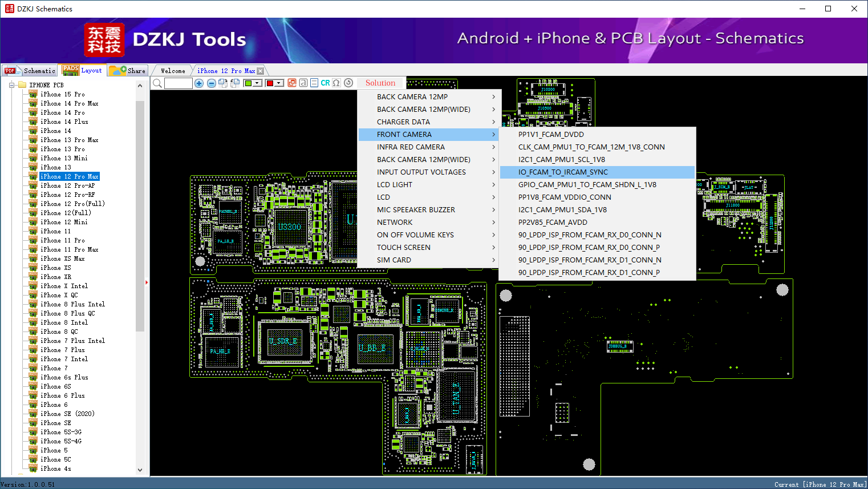Expand the SIM CARD submenu arrow

494,260
